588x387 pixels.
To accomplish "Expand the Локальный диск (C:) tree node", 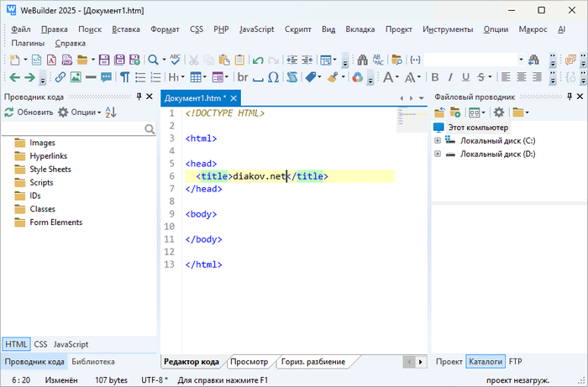I will (437, 141).
